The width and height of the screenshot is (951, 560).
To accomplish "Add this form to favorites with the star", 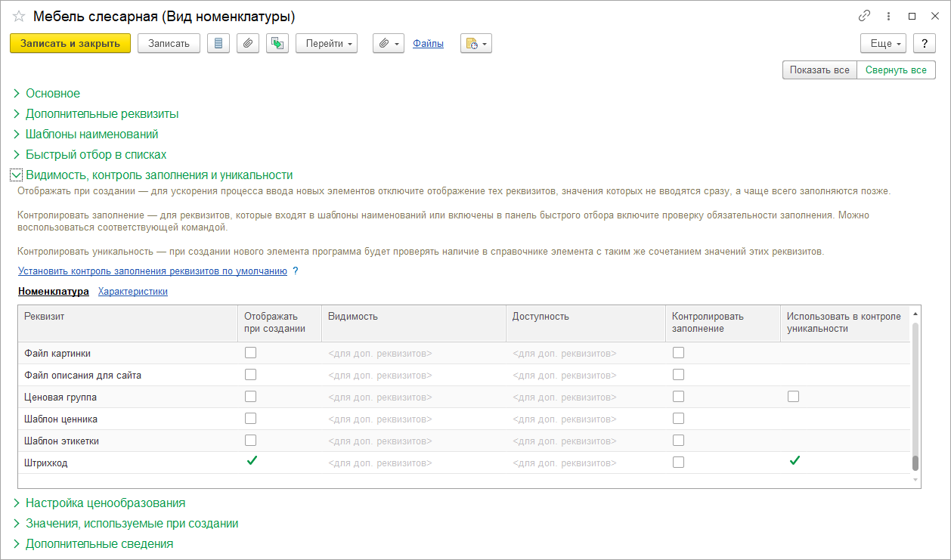I will point(19,17).
